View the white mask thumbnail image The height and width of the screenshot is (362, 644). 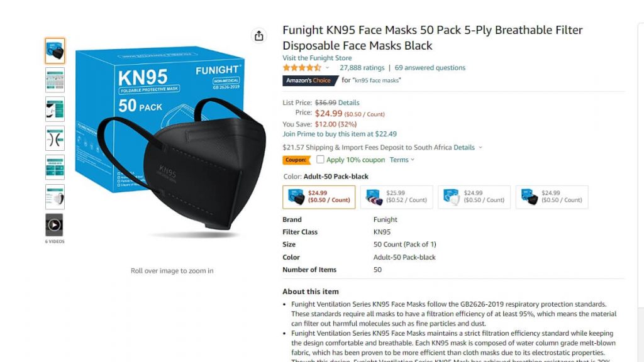coord(55,197)
